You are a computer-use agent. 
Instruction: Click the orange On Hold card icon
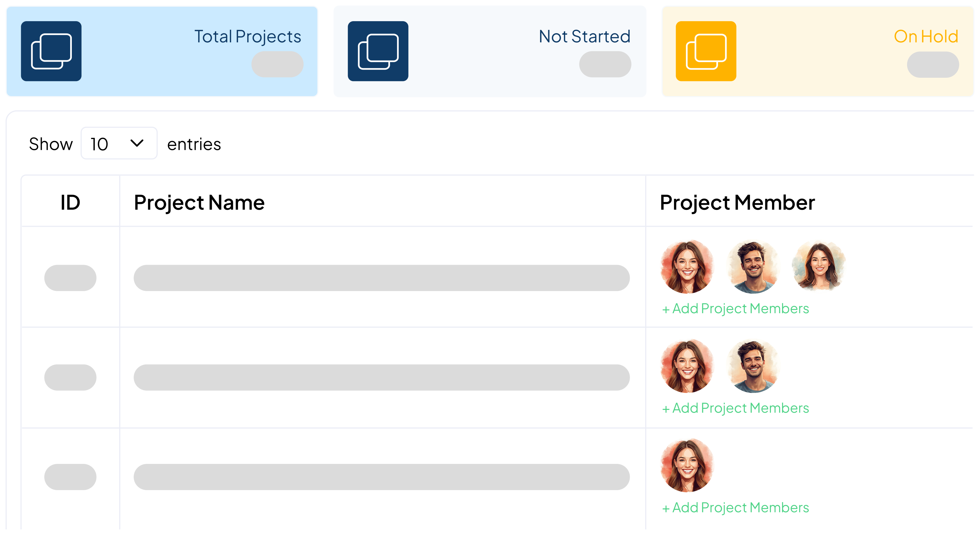pyautogui.click(x=706, y=51)
